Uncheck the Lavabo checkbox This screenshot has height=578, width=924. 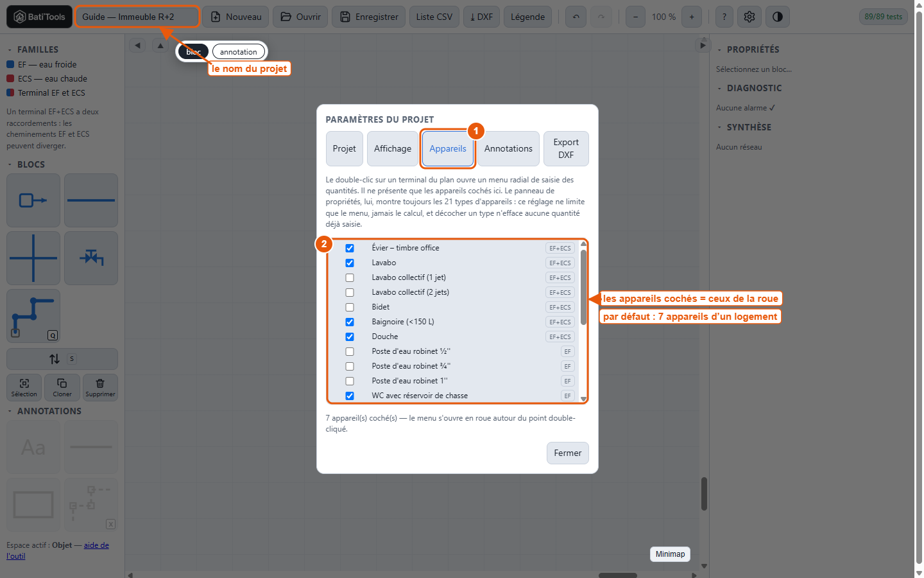pyautogui.click(x=350, y=263)
